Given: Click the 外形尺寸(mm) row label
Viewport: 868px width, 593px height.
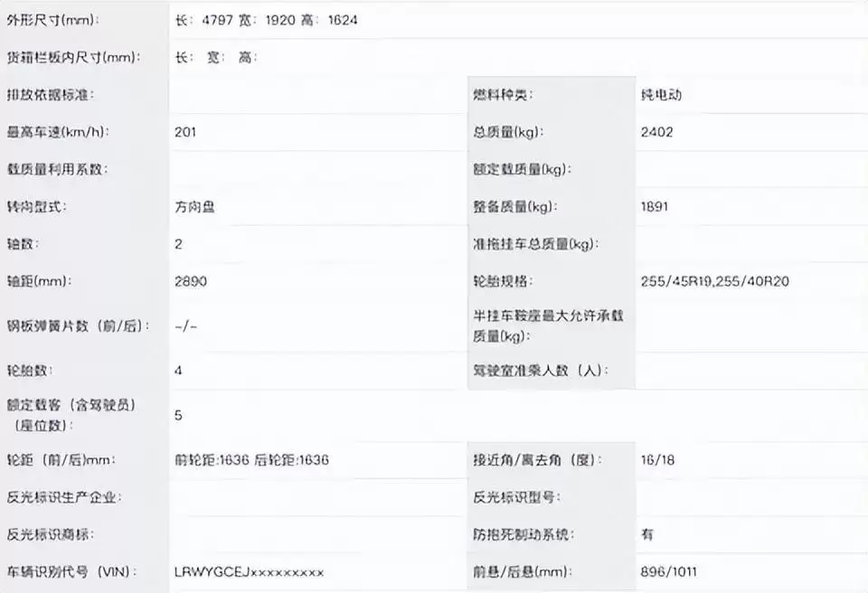Looking at the screenshot, I should pos(53,20).
